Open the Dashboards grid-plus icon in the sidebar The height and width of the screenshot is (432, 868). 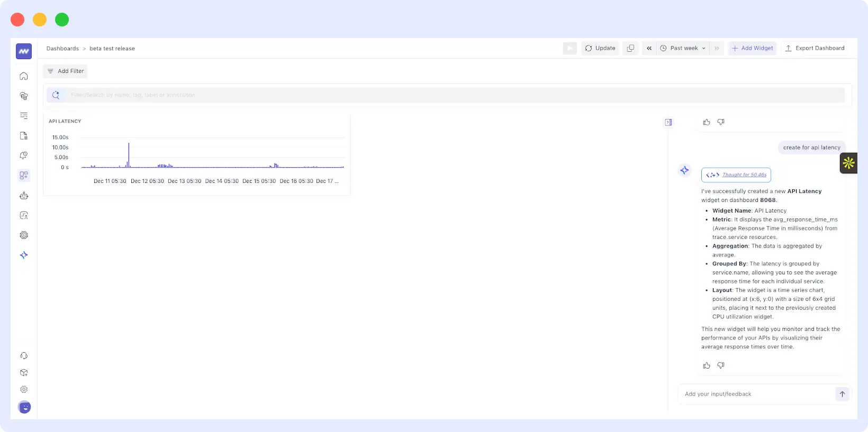pyautogui.click(x=24, y=176)
